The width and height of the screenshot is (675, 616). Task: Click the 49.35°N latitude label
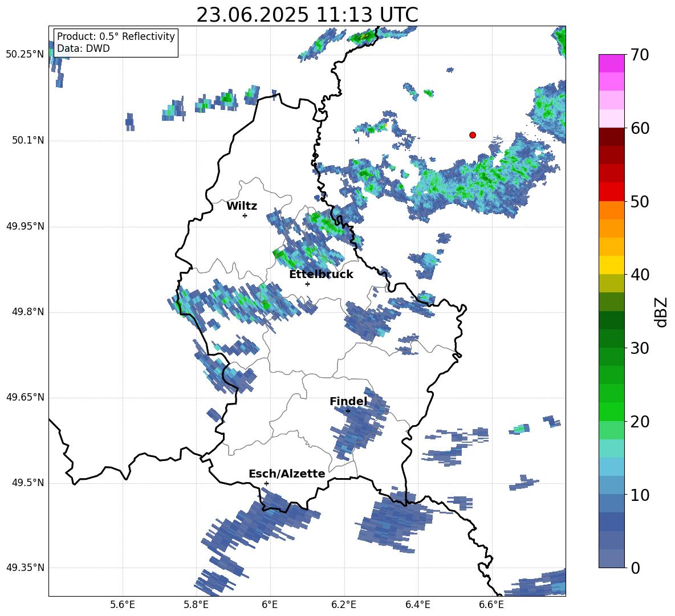coord(26,568)
